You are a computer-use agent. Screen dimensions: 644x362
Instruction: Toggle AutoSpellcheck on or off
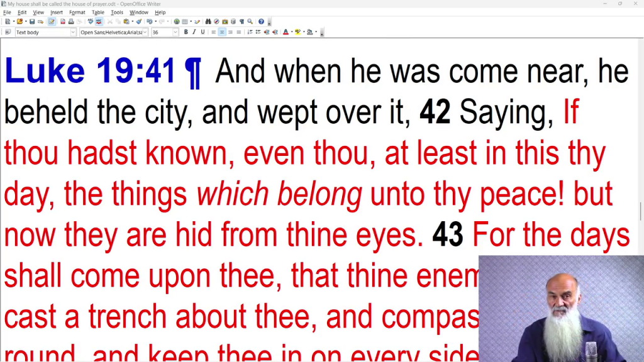tap(99, 21)
